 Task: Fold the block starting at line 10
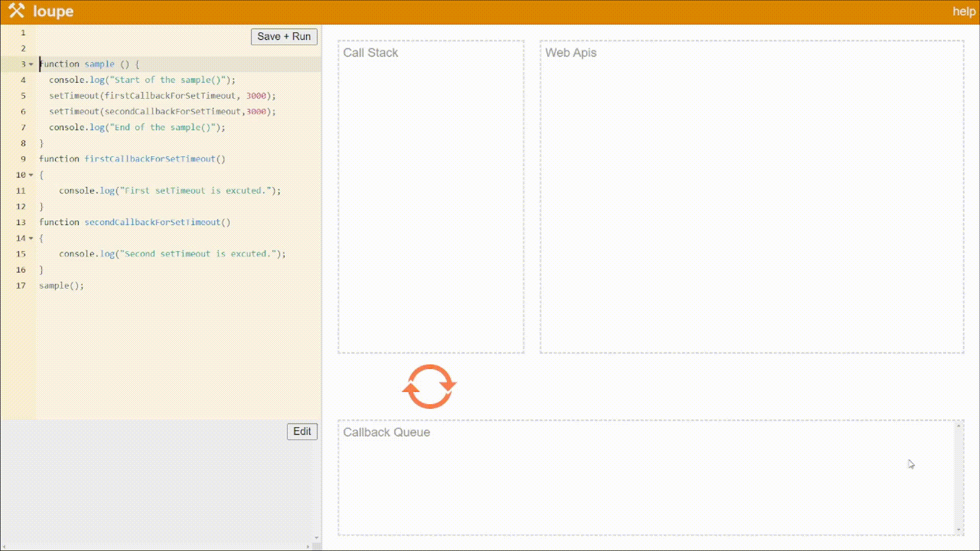coord(31,175)
